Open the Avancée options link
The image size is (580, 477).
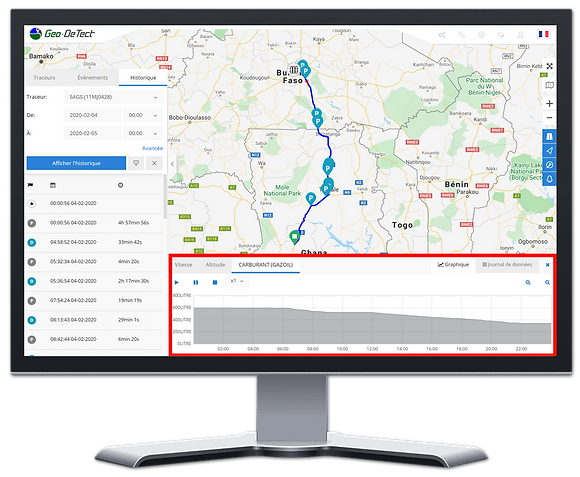pyautogui.click(x=152, y=148)
